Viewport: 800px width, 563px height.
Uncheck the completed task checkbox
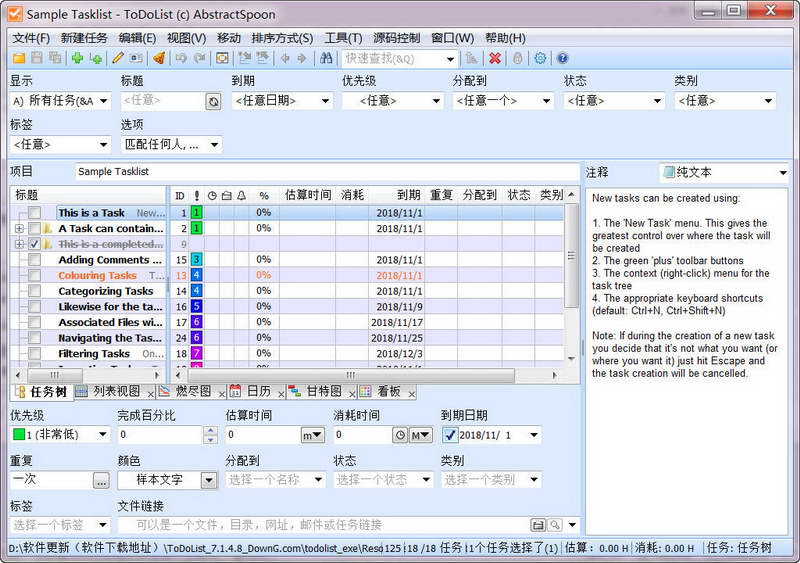[x=35, y=244]
